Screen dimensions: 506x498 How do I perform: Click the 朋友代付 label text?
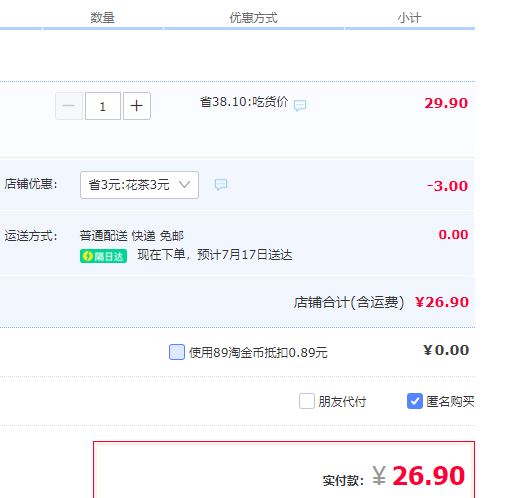point(342,402)
